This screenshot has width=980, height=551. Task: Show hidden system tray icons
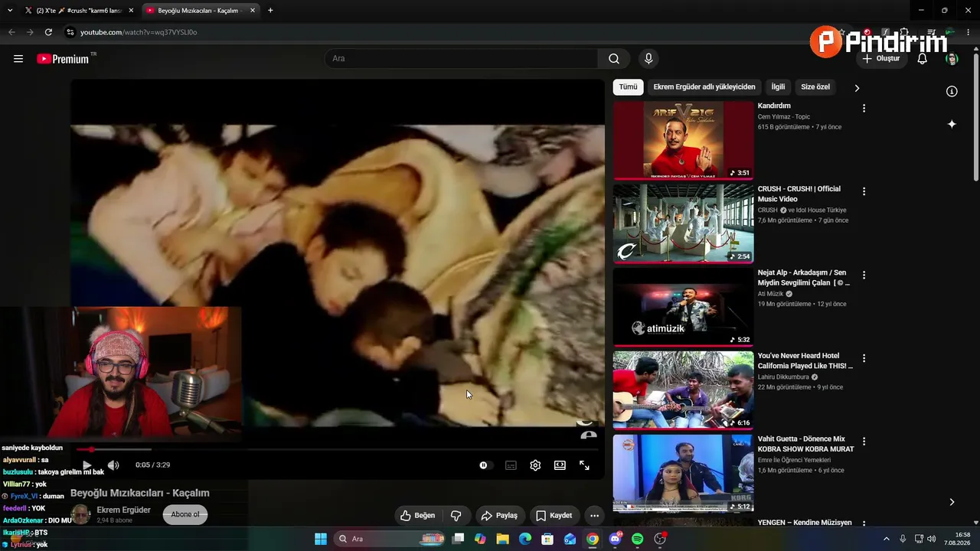[x=887, y=539]
